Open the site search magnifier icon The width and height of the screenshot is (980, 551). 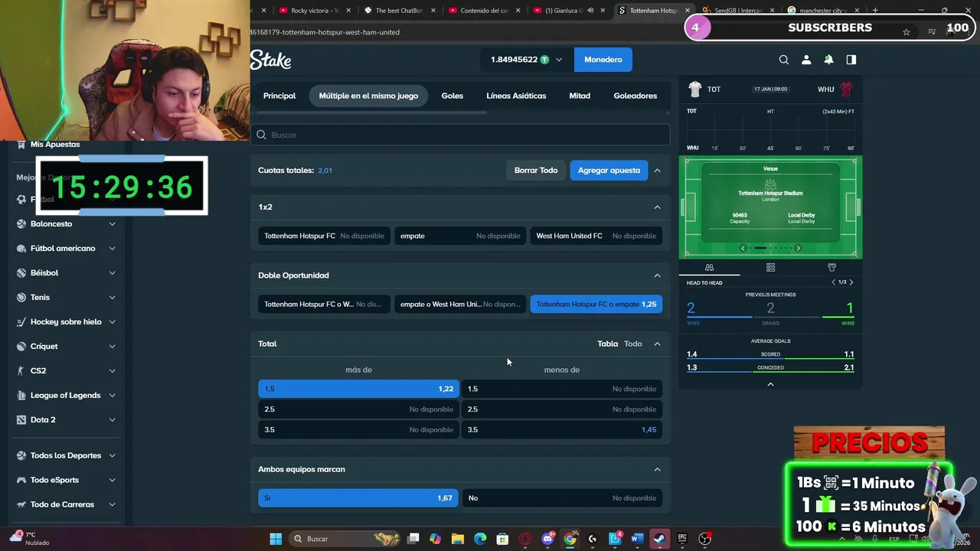pyautogui.click(x=783, y=60)
